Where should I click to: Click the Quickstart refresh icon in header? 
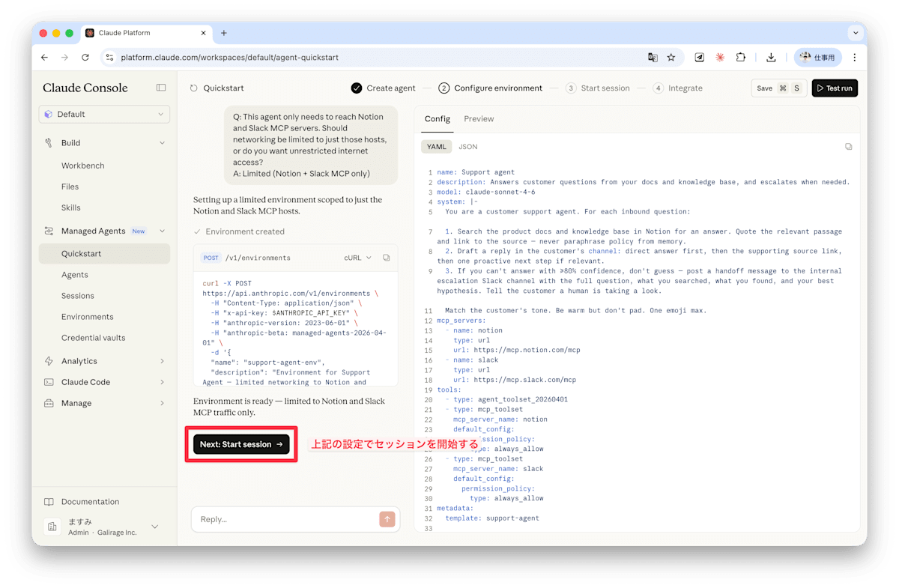(194, 88)
